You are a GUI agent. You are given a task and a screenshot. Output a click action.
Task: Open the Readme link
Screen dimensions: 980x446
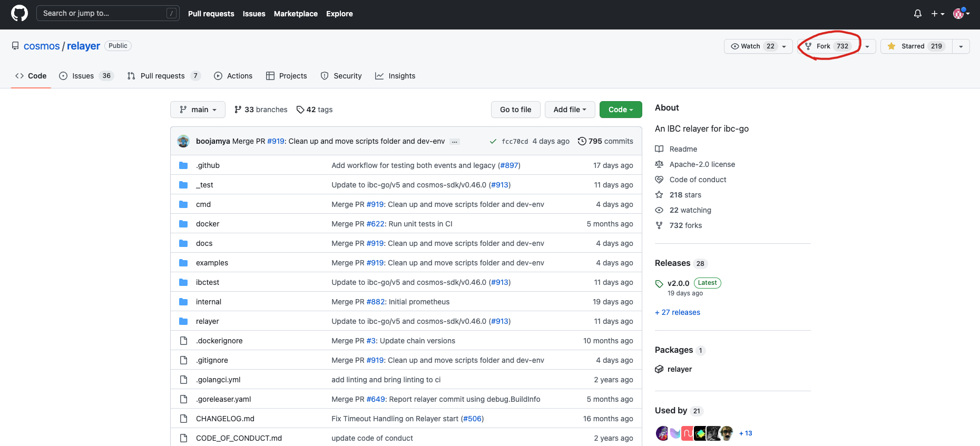click(676, 149)
